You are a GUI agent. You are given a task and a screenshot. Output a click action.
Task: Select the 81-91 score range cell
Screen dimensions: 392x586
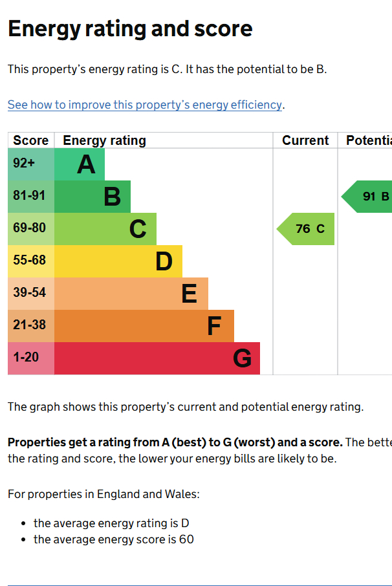[31, 197]
